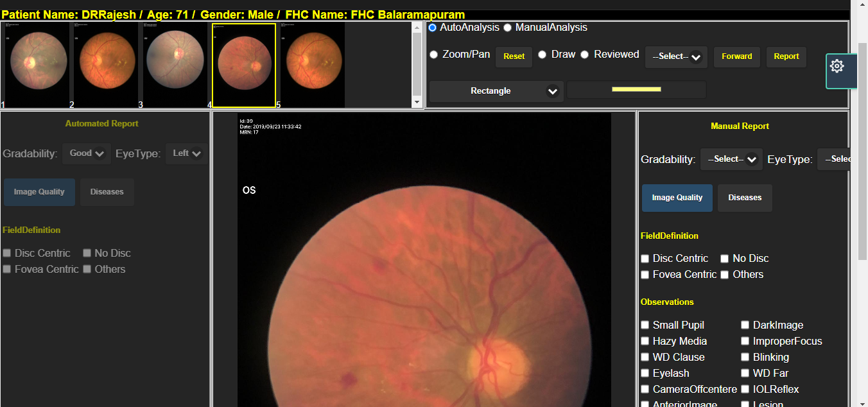
Task: Check No Disc in Automated Report
Action: pyautogui.click(x=87, y=254)
